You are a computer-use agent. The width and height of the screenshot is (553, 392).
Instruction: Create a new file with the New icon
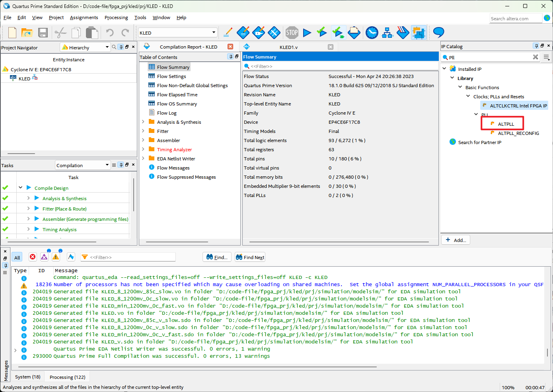12,33
